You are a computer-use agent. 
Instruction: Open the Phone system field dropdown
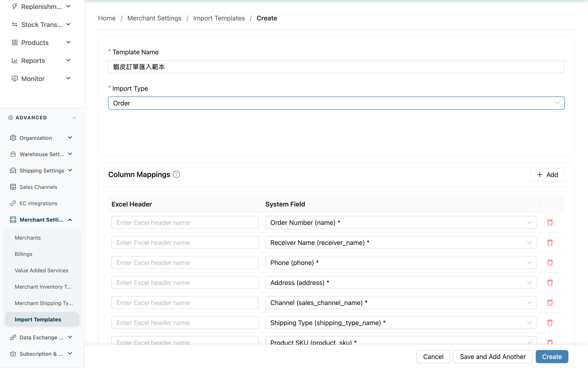pos(401,262)
